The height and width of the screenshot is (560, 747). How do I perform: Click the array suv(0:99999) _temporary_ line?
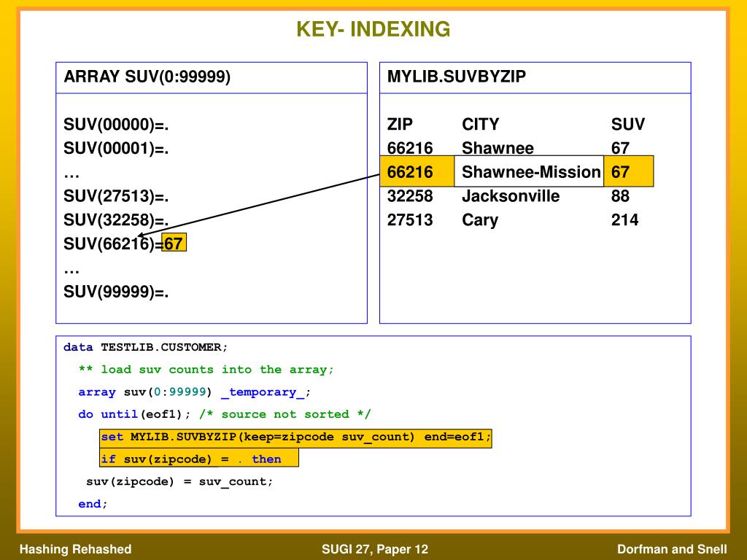[x=194, y=392]
